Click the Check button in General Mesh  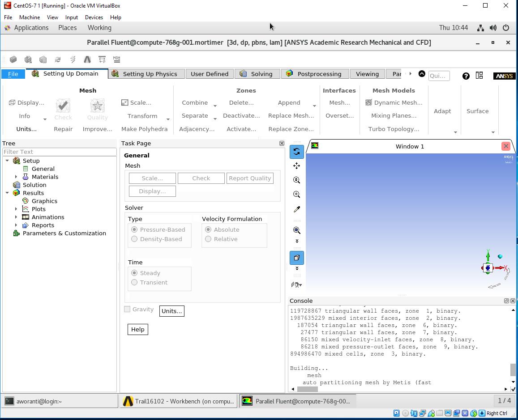[x=201, y=178]
